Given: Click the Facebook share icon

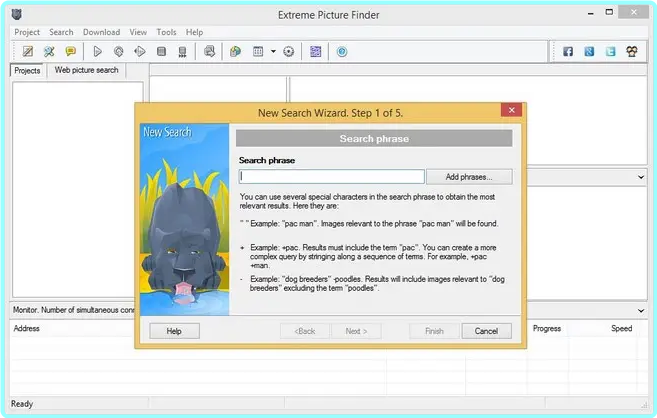Looking at the screenshot, I should point(568,52).
